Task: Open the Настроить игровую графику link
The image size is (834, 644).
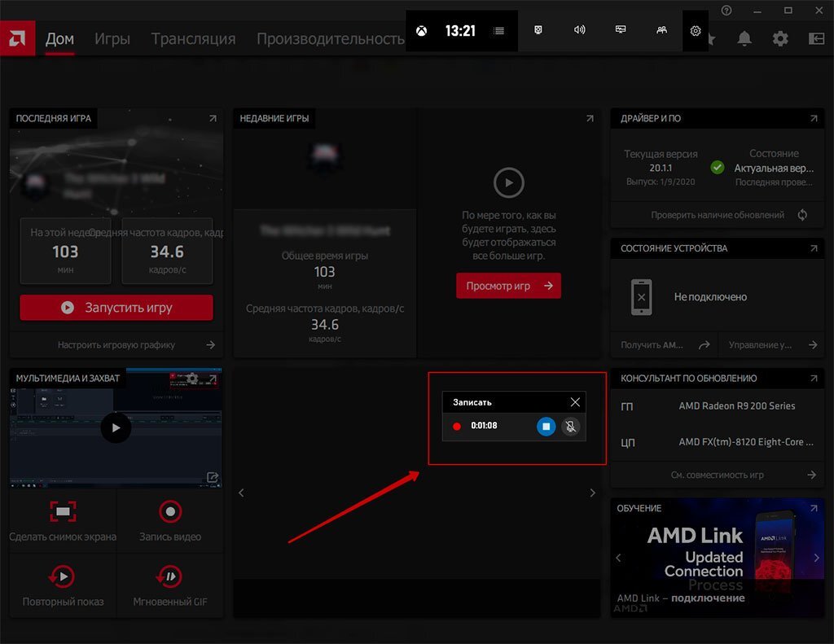Action: point(116,344)
